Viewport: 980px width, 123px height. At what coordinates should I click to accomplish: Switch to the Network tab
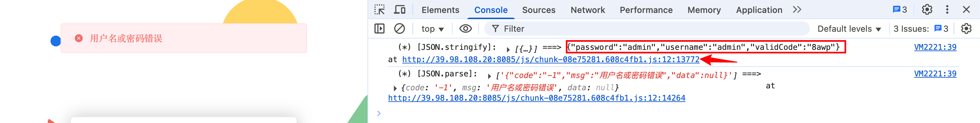(588, 10)
